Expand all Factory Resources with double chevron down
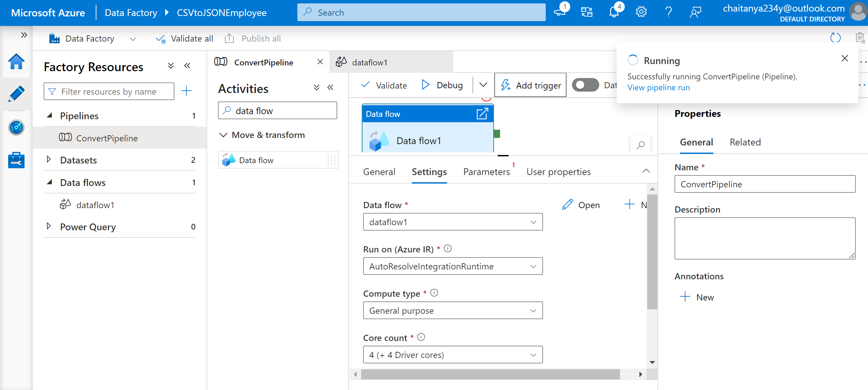Screen dimensions: 868x390 click(171, 65)
